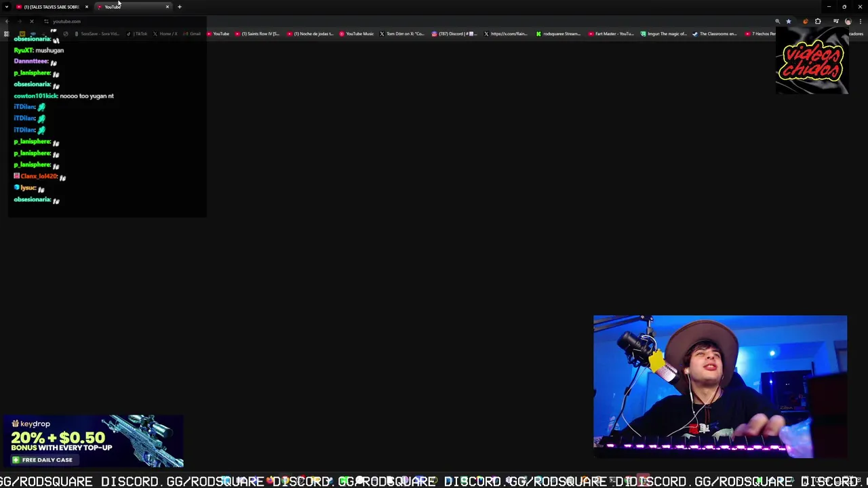
Task: Open the zoom magnifier icon
Action: pos(778,21)
